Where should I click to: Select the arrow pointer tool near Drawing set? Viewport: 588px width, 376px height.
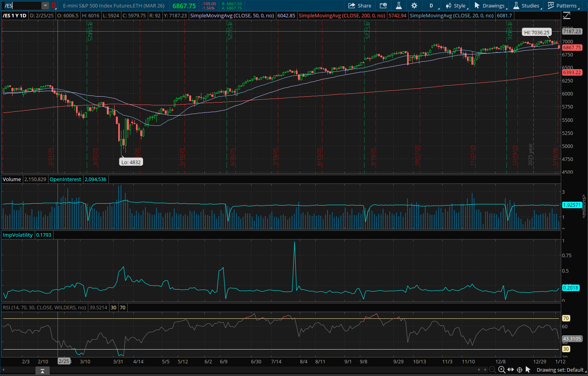point(528,370)
